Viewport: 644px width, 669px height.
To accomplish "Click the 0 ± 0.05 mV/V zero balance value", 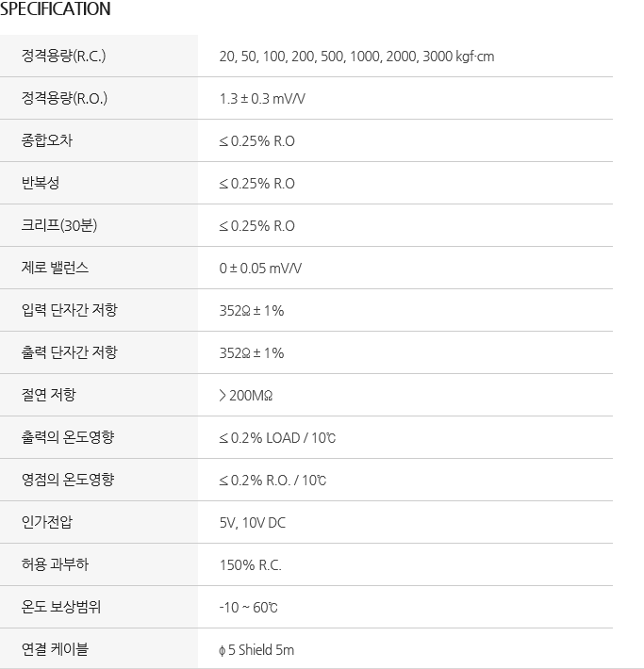I will [260, 268].
